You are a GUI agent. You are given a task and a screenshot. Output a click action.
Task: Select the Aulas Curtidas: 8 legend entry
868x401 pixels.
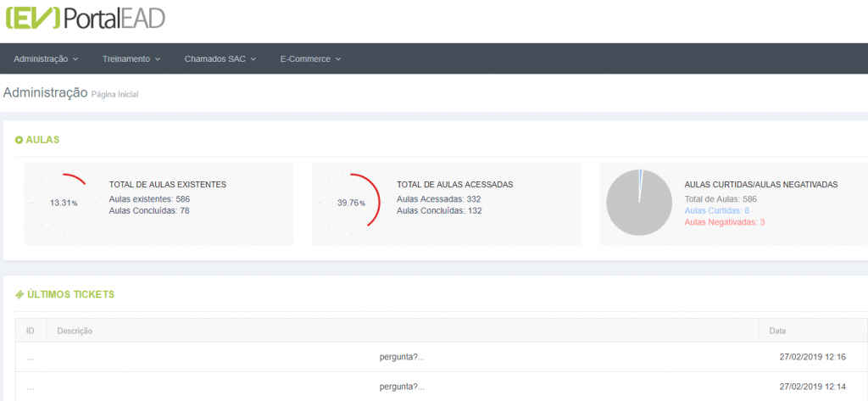pyautogui.click(x=717, y=210)
